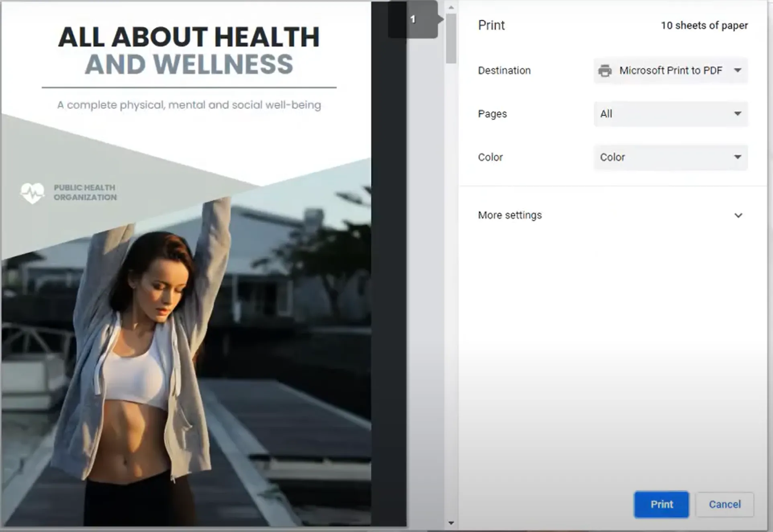This screenshot has height=532, width=773.
Task: Click the 10 sheets of paper label
Action: [x=704, y=25]
